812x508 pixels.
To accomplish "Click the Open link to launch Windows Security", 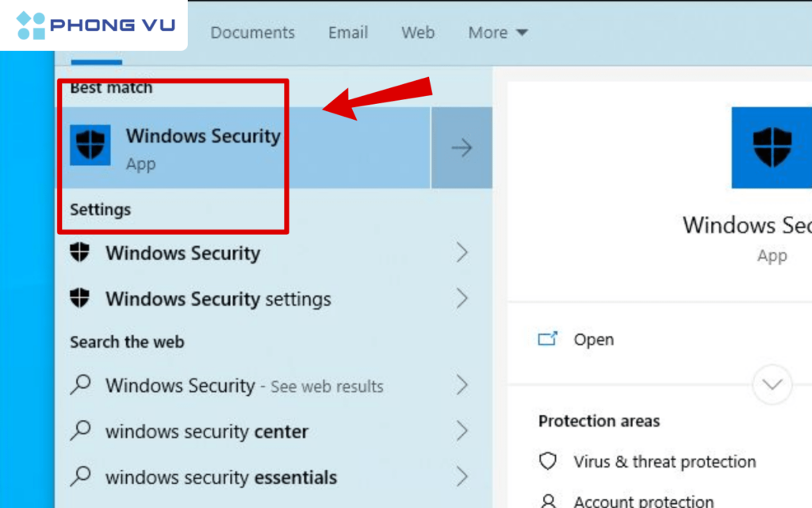I will click(x=594, y=339).
